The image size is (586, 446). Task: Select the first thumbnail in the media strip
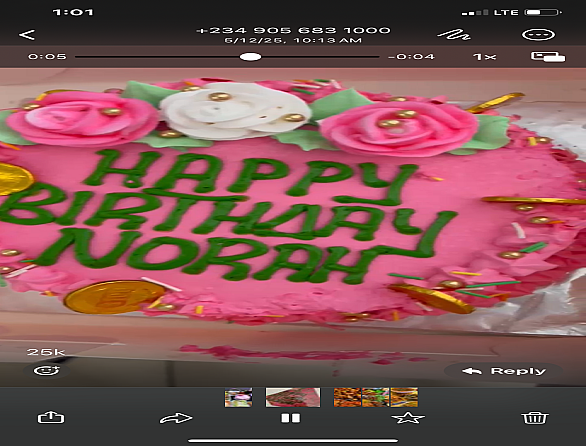(x=238, y=397)
